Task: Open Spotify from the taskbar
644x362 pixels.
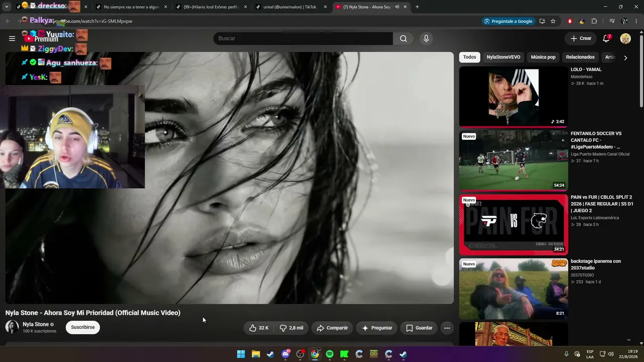Action: [330, 354]
